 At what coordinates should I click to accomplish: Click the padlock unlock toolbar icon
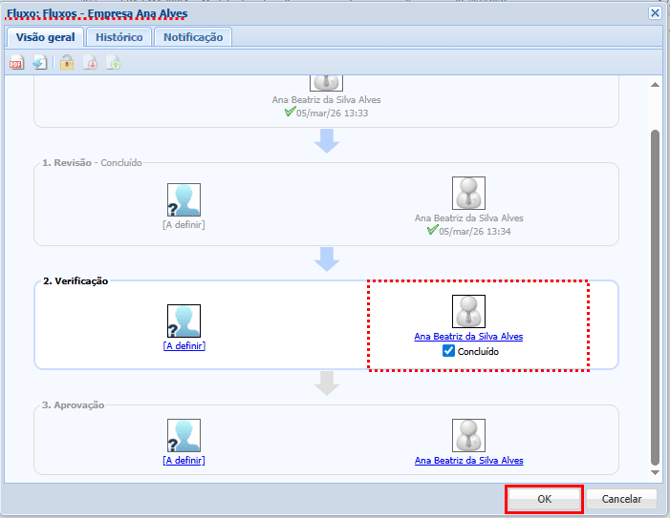[x=66, y=63]
